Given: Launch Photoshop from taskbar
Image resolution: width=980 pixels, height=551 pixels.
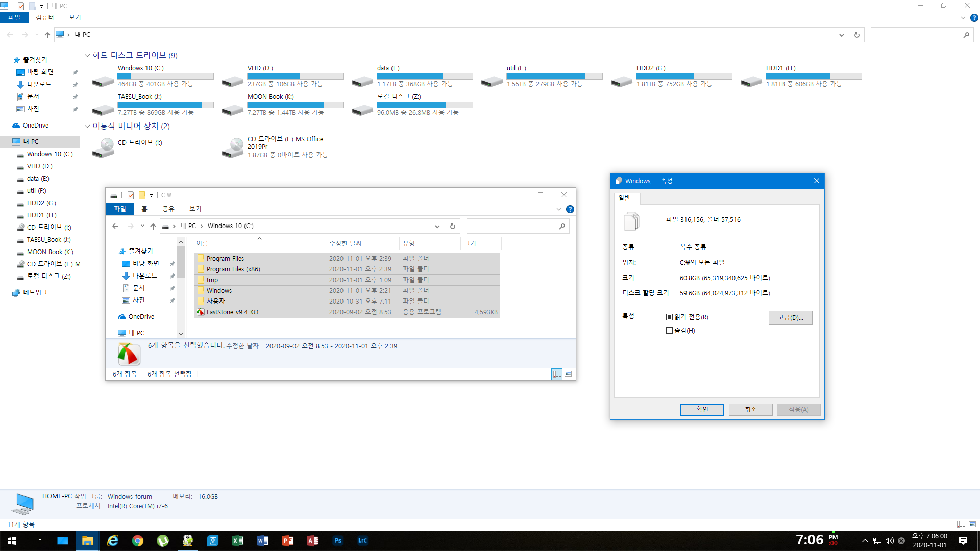Looking at the screenshot, I should tap(338, 541).
